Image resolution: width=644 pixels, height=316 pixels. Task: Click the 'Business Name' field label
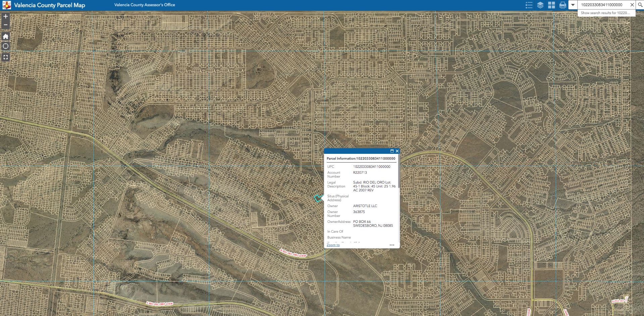tap(339, 237)
